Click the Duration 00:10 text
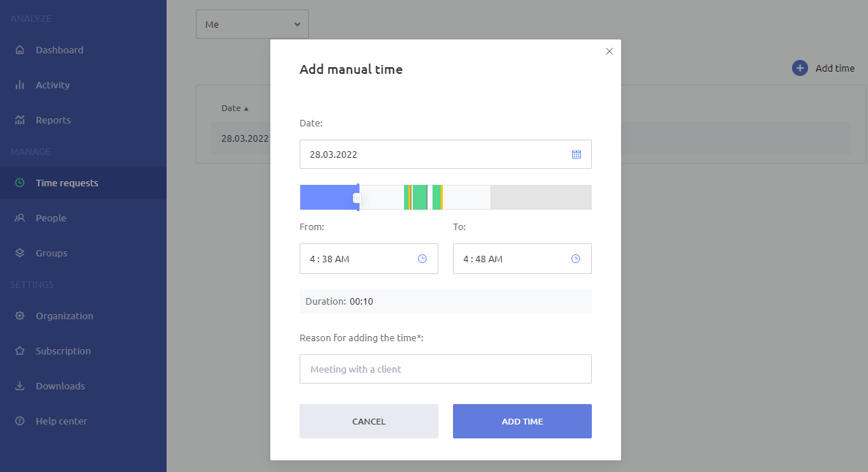 coord(339,302)
